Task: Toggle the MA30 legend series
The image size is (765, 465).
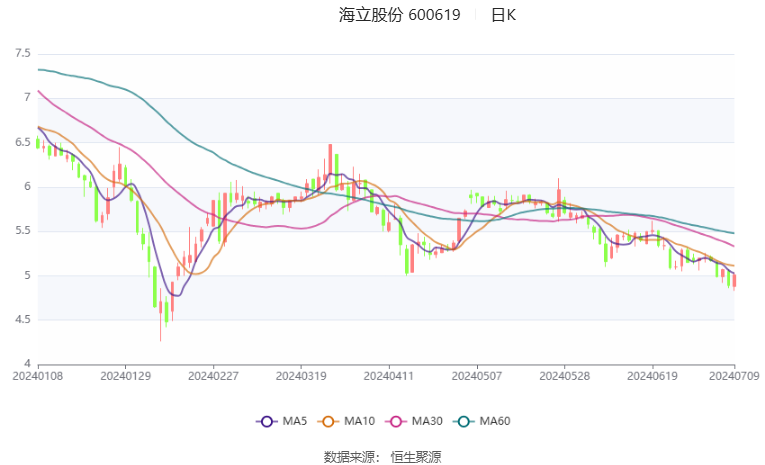Action: pyautogui.click(x=414, y=421)
